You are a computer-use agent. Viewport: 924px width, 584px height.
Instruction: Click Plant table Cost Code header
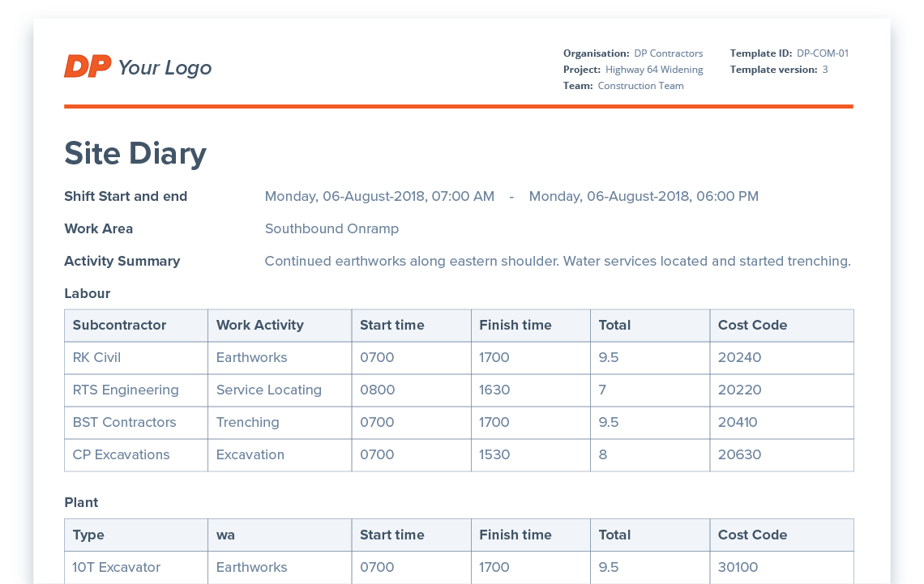tap(782, 535)
